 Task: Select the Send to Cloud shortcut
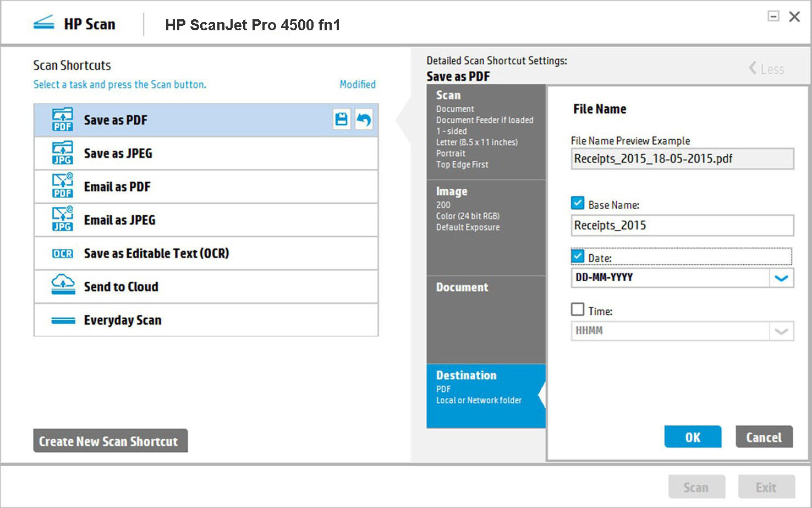point(206,287)
